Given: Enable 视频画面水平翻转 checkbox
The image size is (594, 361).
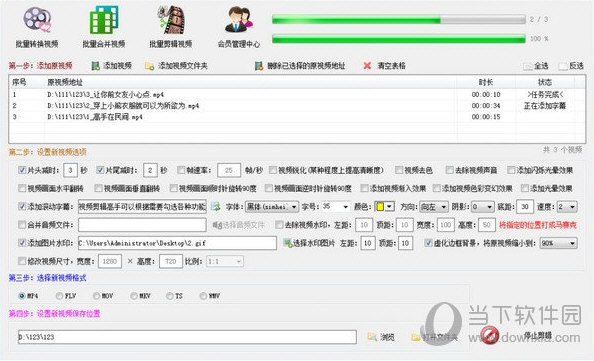Looking at the screenshot, I should pyautogui.click(x=22, y=188).
